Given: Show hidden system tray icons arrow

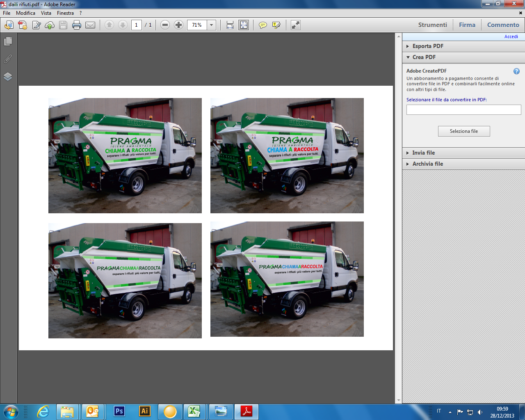Looking at the screenshot, I should (450, 412).
